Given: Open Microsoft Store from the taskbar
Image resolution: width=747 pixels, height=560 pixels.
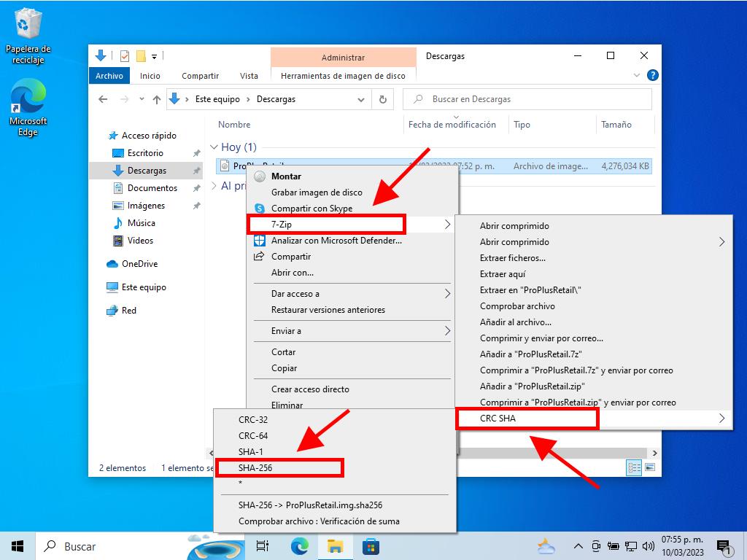Looking at the screenshot, I should coord(371,546).
